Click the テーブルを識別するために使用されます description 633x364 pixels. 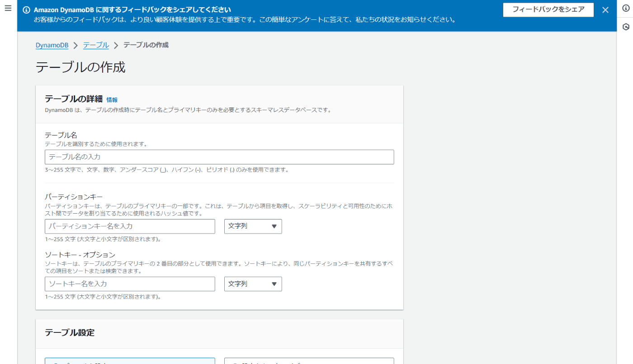96,144
